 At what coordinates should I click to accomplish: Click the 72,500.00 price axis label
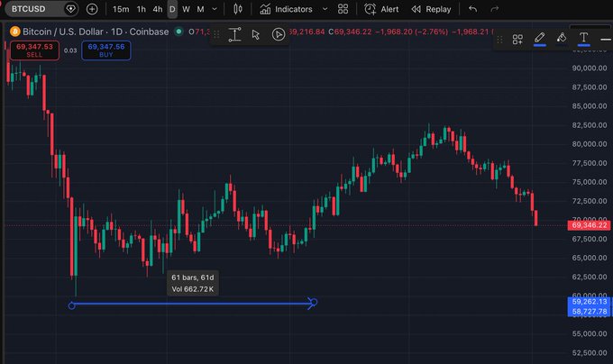(590, 201)
